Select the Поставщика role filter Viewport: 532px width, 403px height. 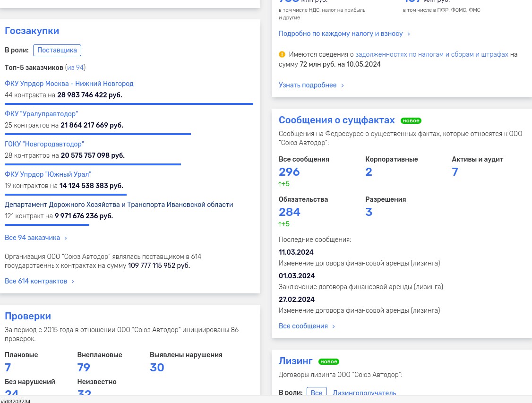coord(57,50)
